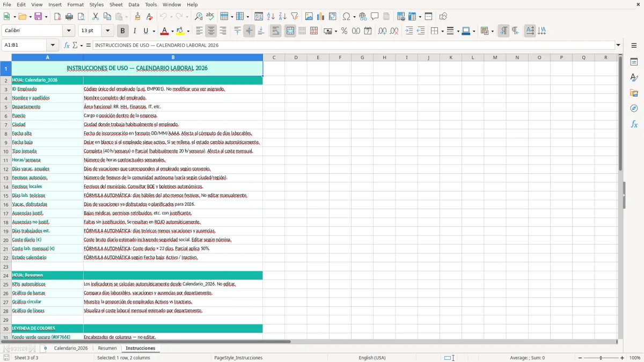Open Font Size dropdown arrow
644x362 pixels.
(x=107, y=31)
